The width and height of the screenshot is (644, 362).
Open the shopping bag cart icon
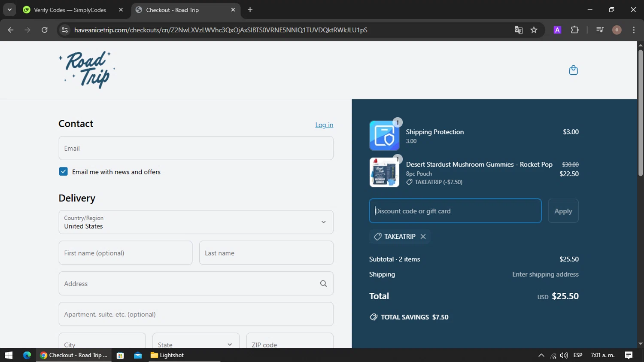coord(573,70)
